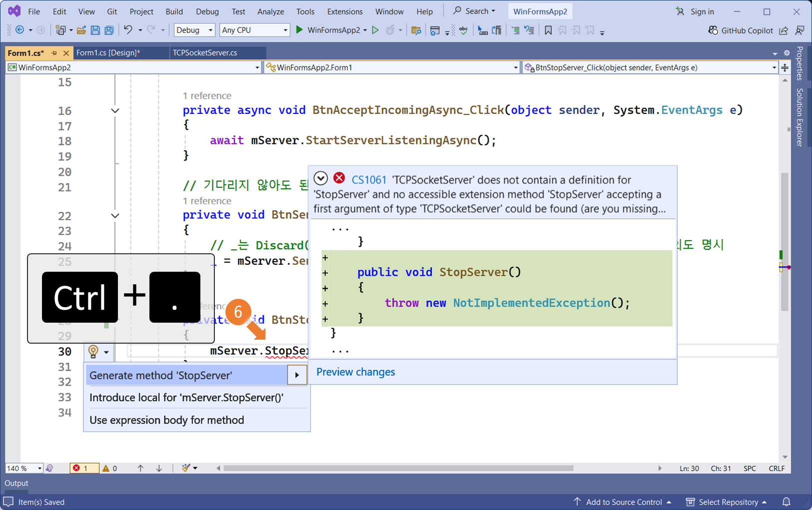Image resolution: width=812 pixels, height=510 pixels.
Task: Go to previous issue with the up arrow
Action: (140, 468)
